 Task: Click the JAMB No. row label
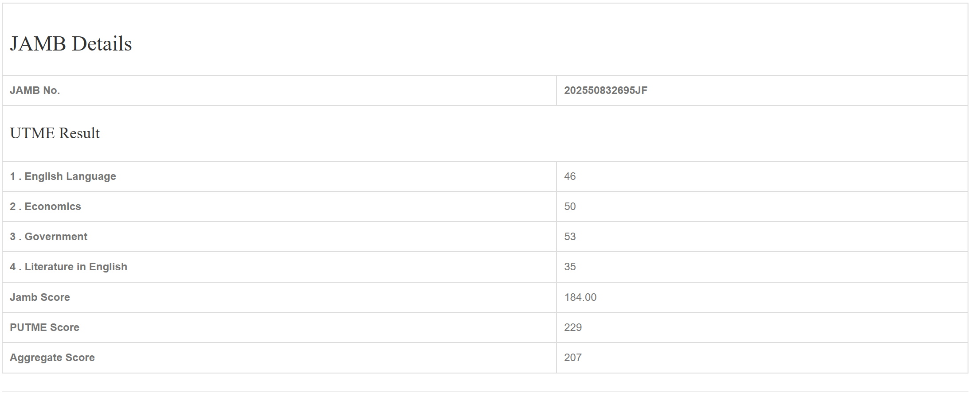coord(35,90)
